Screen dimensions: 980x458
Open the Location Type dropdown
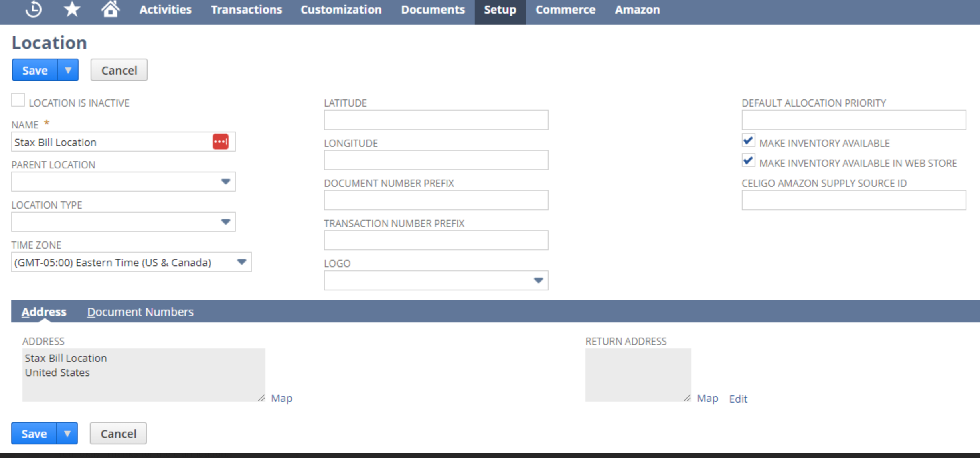(124, 222)
